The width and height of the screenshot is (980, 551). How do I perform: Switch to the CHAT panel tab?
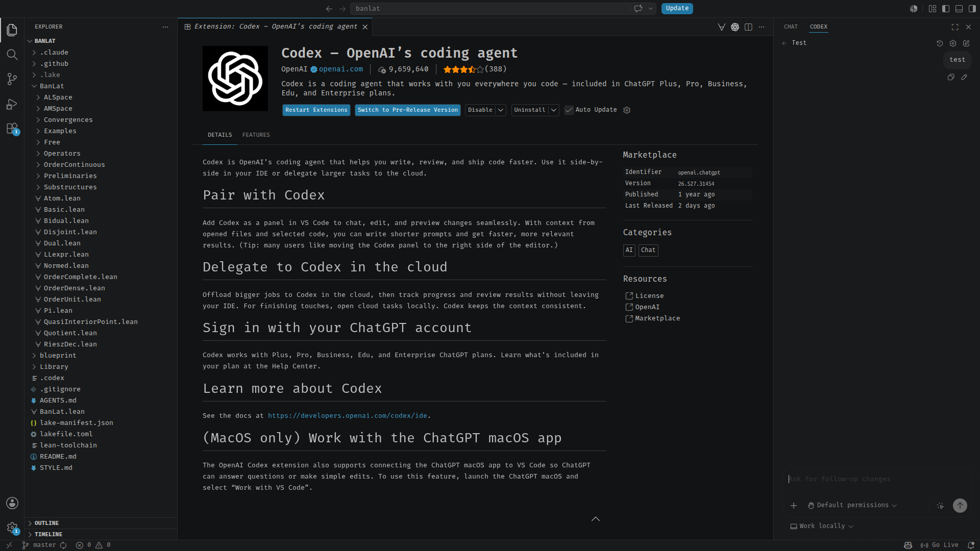791,27
